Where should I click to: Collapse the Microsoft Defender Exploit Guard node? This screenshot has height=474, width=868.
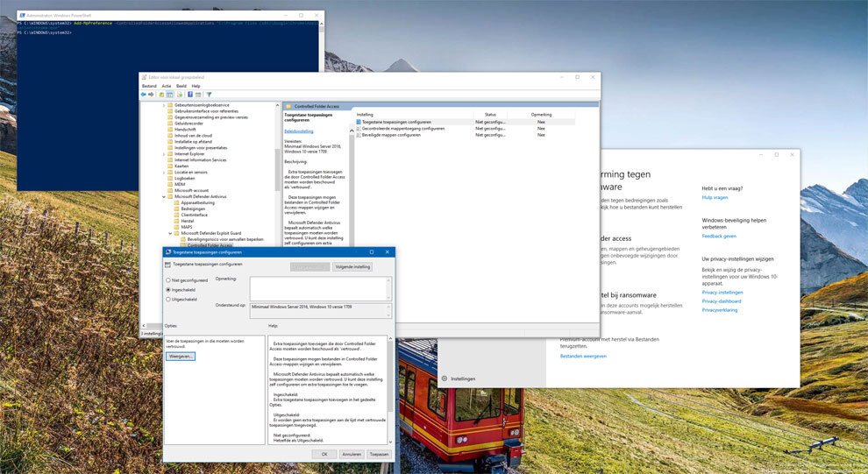(170, 233)
